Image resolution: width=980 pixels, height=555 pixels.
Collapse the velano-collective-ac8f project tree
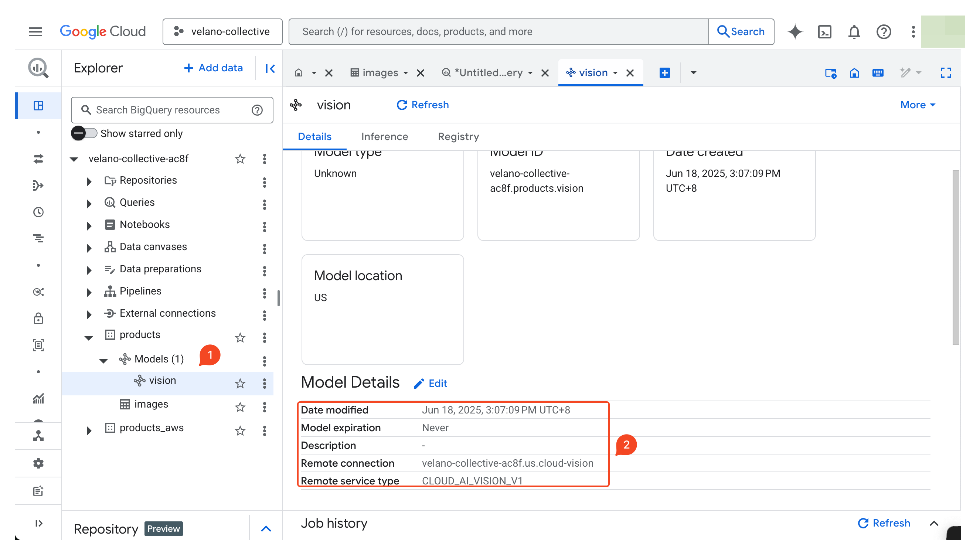[x=74, y=159]
